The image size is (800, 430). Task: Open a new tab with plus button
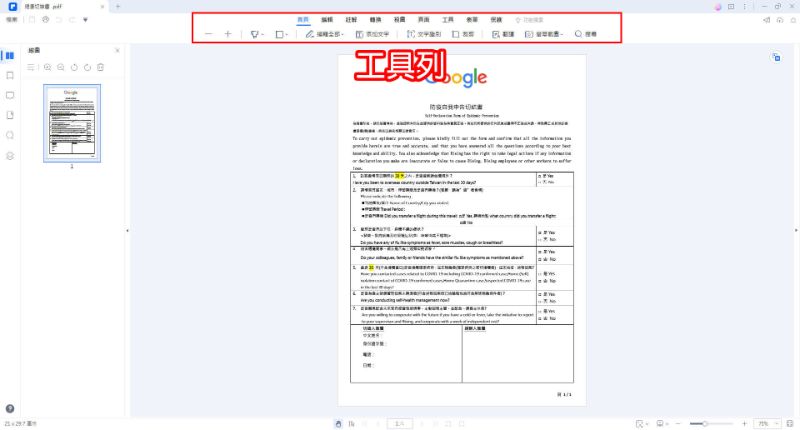[118, 6]
